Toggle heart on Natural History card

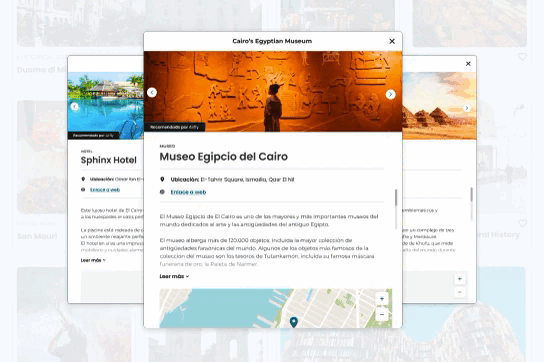[522, 223]
